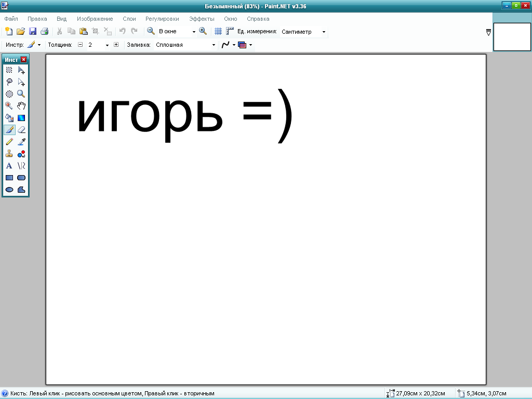Toggle the pixel grid display
The image size is (532, 399).
click(218, 31)
